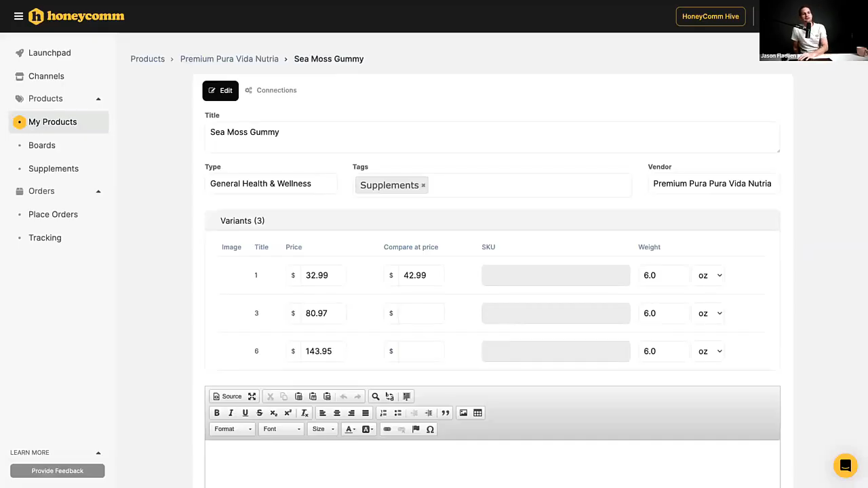Open the text color picker

click(x=350, y=429)
